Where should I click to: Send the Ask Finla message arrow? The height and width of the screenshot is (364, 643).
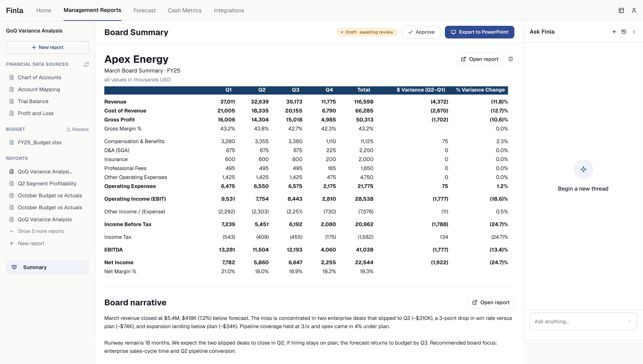(630, 322)
